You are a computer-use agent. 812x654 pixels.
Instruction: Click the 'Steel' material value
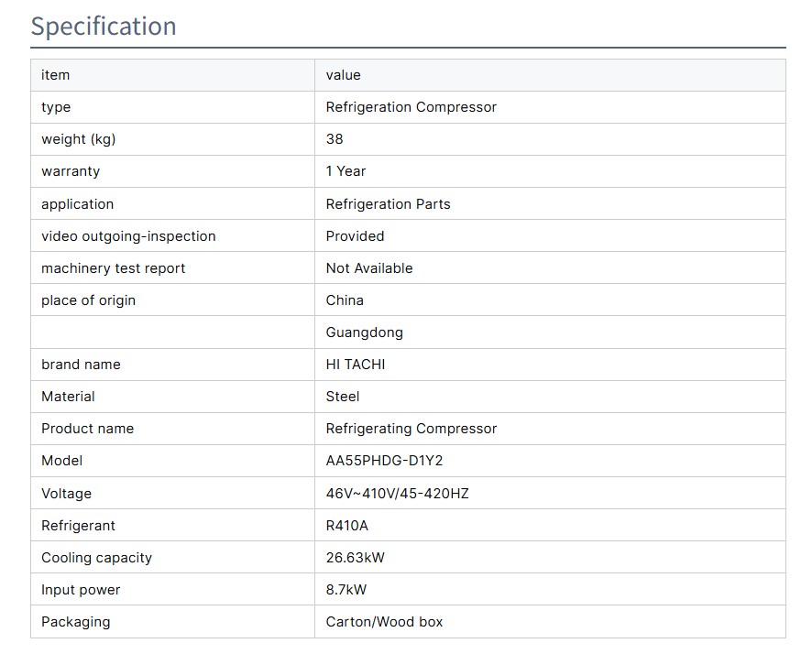343,397
